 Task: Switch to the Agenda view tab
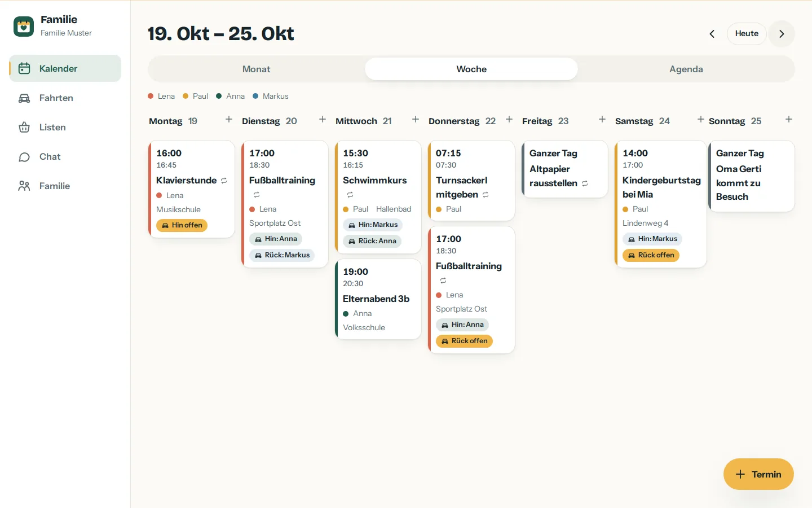coord(686,69)
